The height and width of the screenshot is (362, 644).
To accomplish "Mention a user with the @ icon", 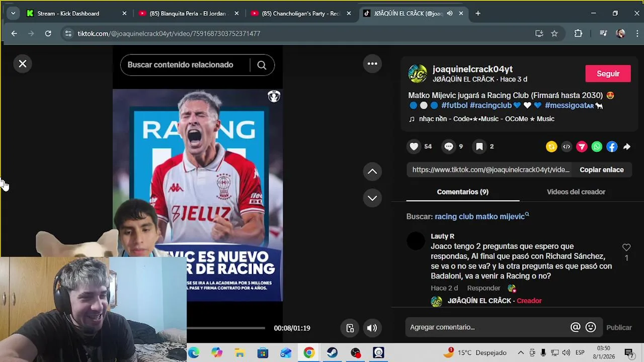I will click(x=575, y=327).
